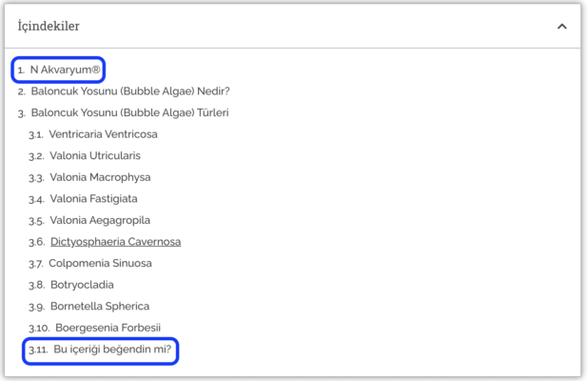Navigate to Valonia Macrophysa
Viewport: 588px width, 381px height.
click(100, 177)
